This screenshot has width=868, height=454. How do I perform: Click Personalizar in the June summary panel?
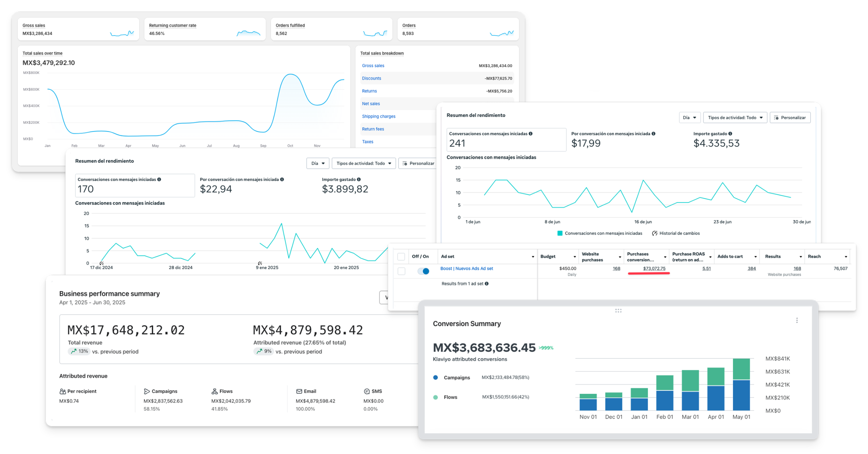coord(790,118)
